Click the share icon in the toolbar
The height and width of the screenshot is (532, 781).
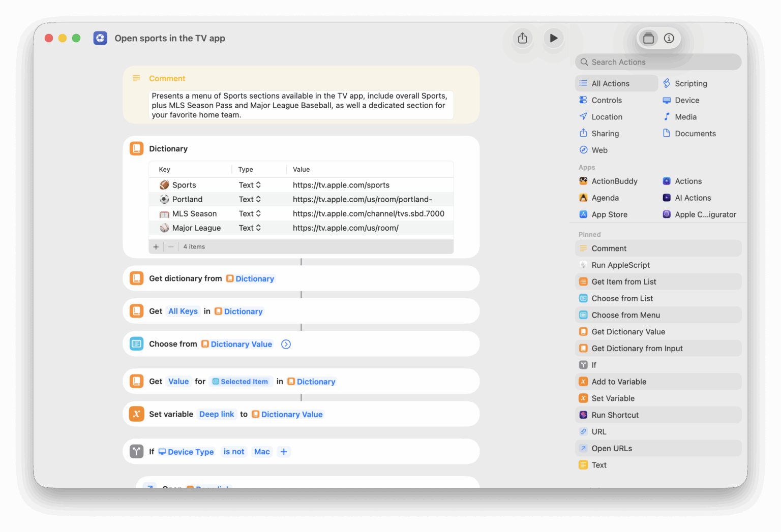(x=522, y=38)
